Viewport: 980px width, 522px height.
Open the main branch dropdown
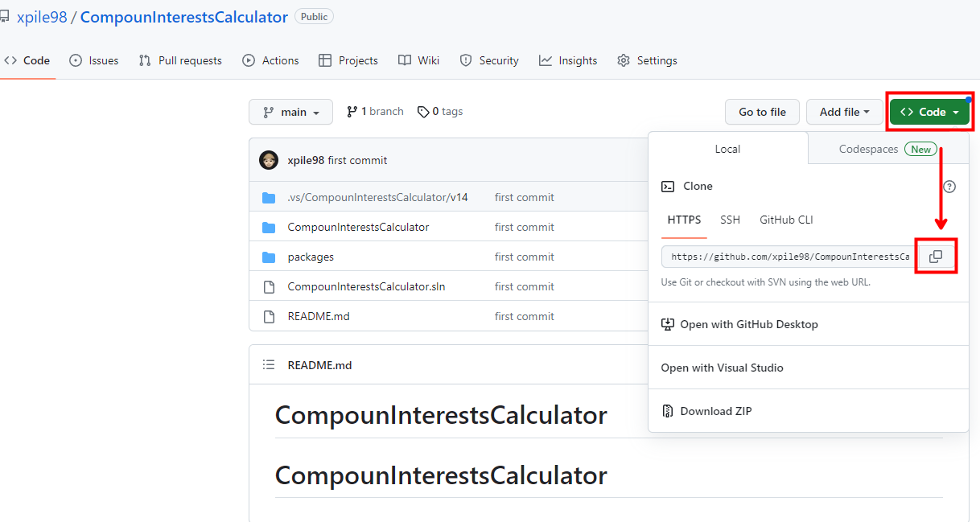[x=290, y=112]
